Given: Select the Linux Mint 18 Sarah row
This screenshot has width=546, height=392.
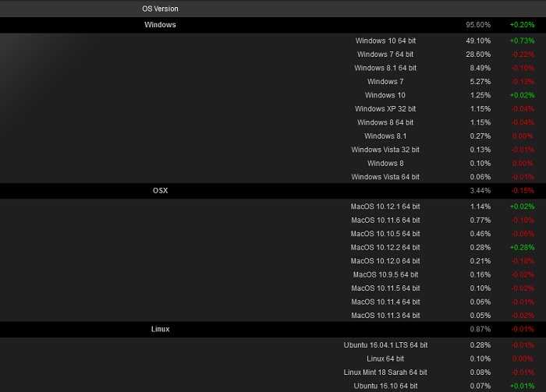Looking at the screenshot, I should (x=385, y=372).
